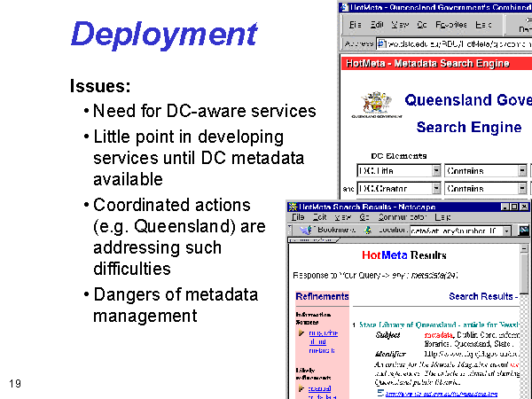Click the Queensland Government crest logo
Viewport: 532px width, 399px height.
(377, 103)
